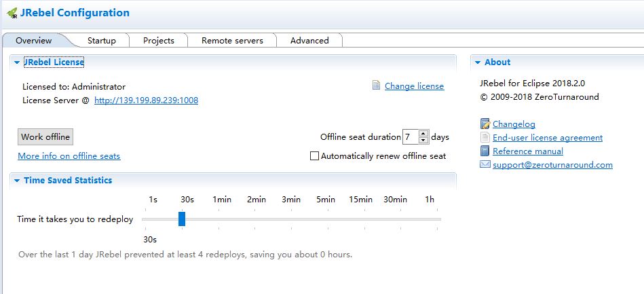Click the '© 2009-2018 ZeroTurnaround' text
644x294 pixels.
(539, 97)
